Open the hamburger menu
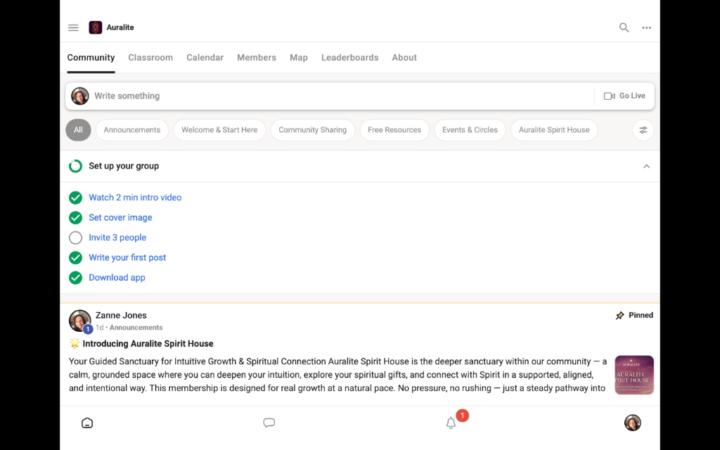720x450 pixels. 73,28
